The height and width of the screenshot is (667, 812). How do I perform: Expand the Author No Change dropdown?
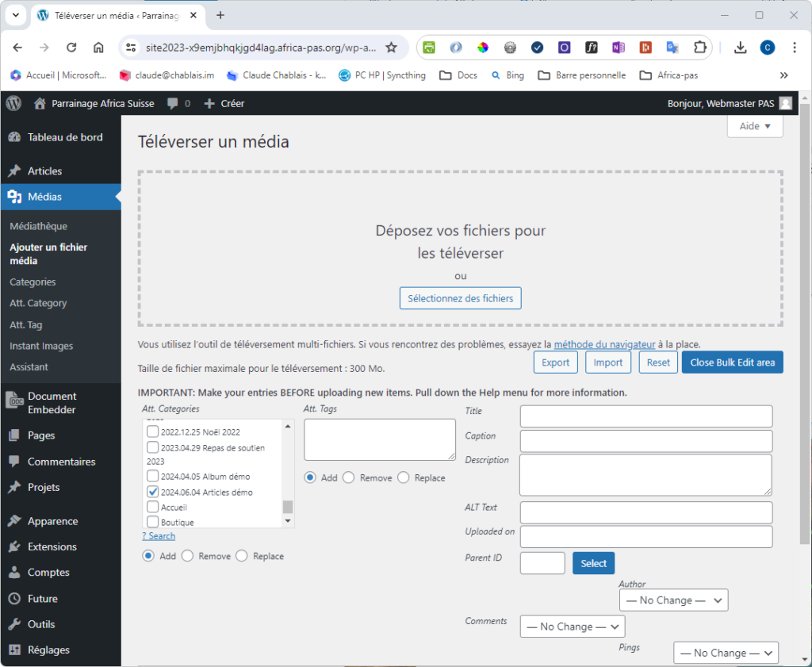673,600
